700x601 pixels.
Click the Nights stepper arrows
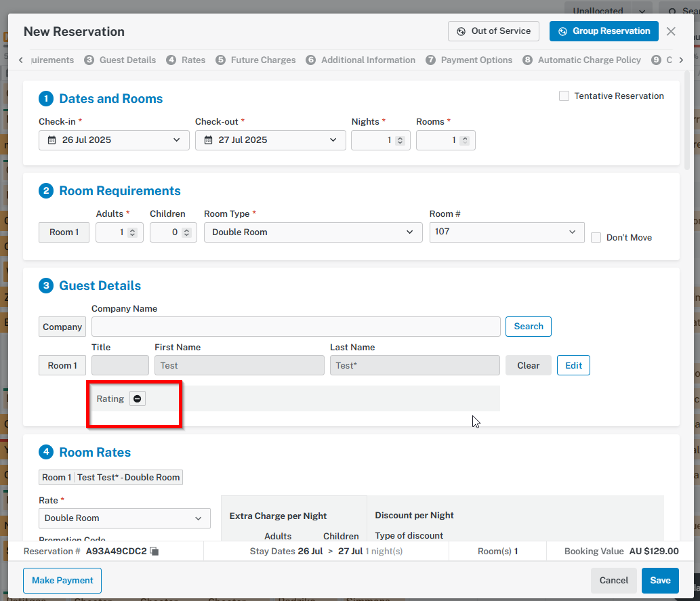(400, 140)
